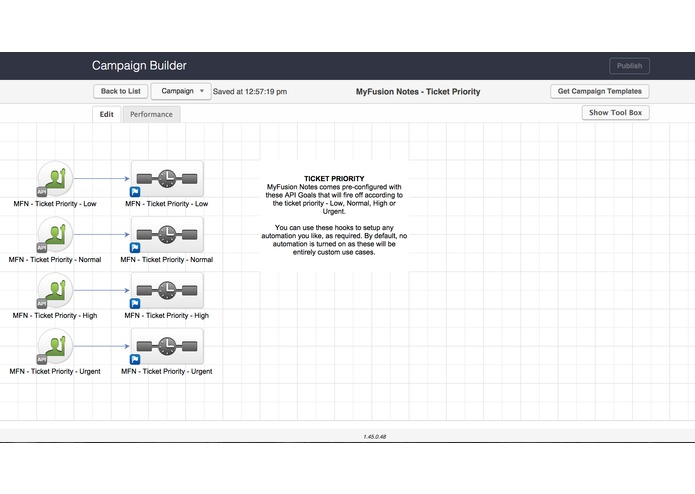Click the label MFN - Ticket Priority - Urgent under sequence
695x494 pixels.
(167, 371)
